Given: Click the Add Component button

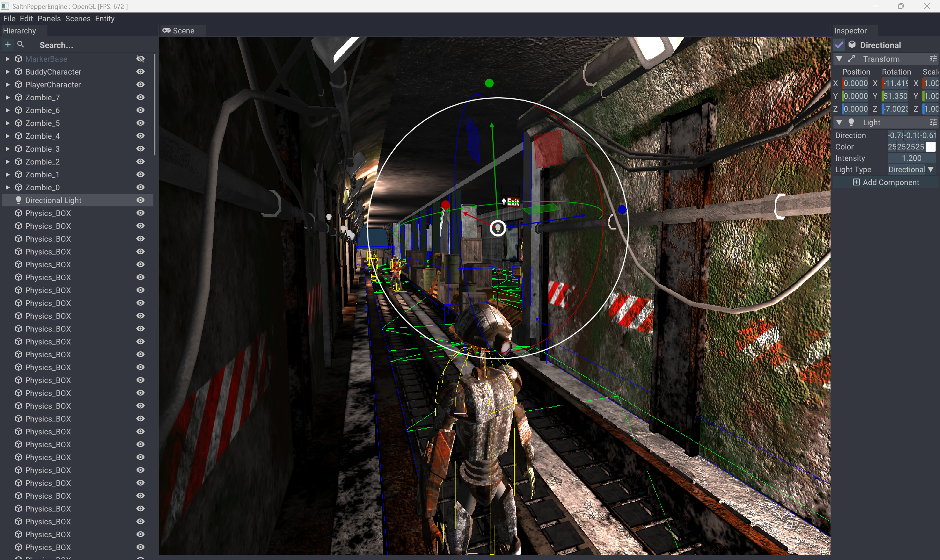Looking at the screenshot, I should pyautogui.click(x=885, y=182).
